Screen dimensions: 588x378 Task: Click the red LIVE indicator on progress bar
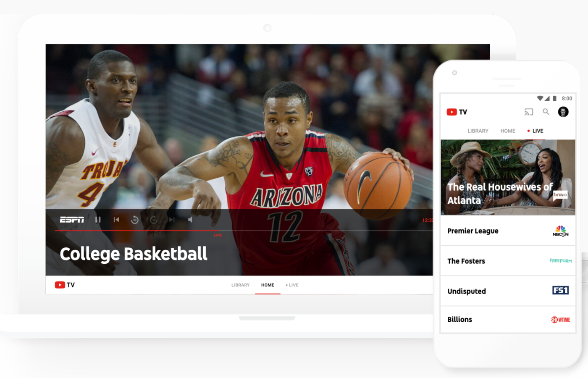pos(218,235)
